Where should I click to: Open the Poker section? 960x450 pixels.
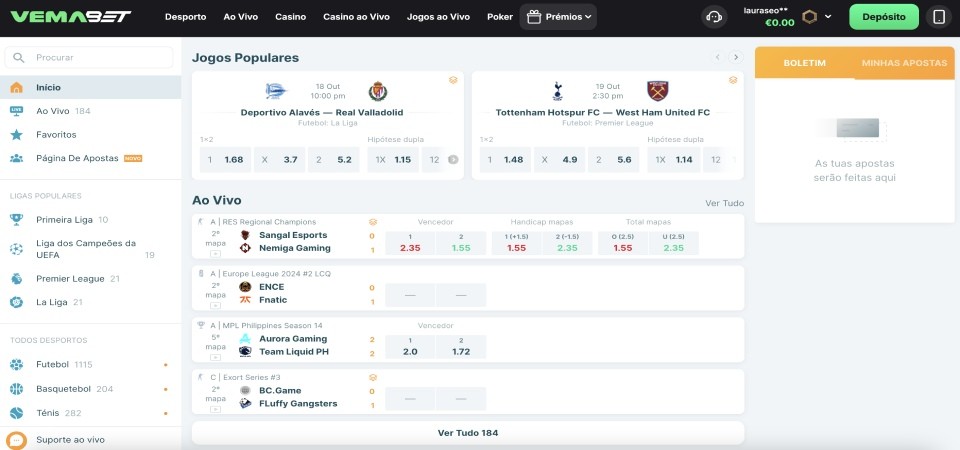(500, 17)
